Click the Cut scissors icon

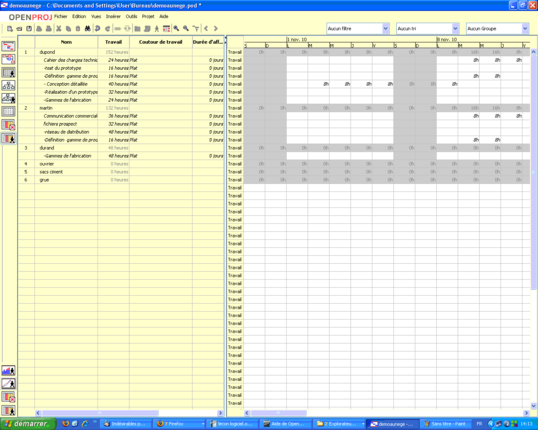click(x=59, y=29)
